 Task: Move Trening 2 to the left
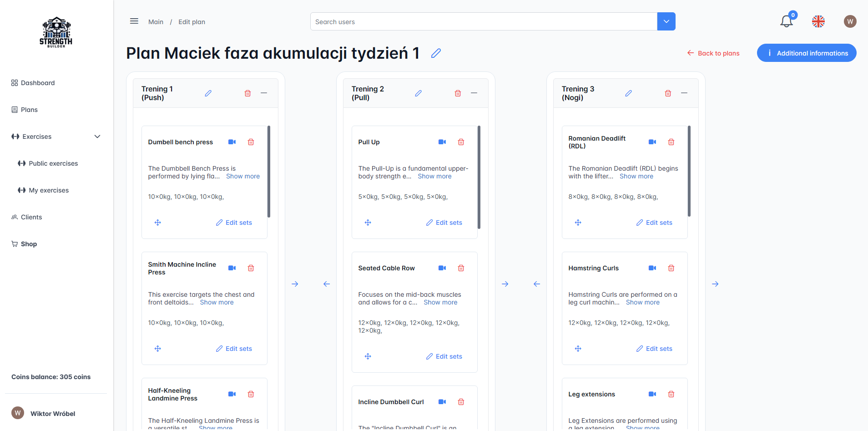coord(327,284)
